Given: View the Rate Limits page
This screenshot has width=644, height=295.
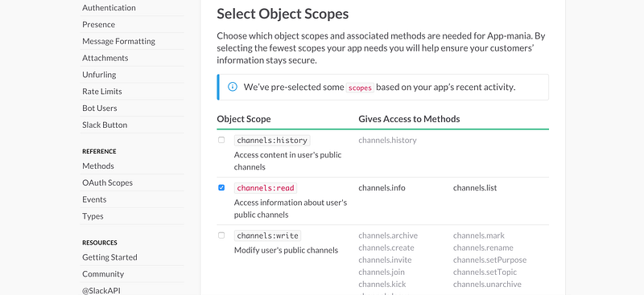Looking at the screenshot, I should tap(102, 92).
